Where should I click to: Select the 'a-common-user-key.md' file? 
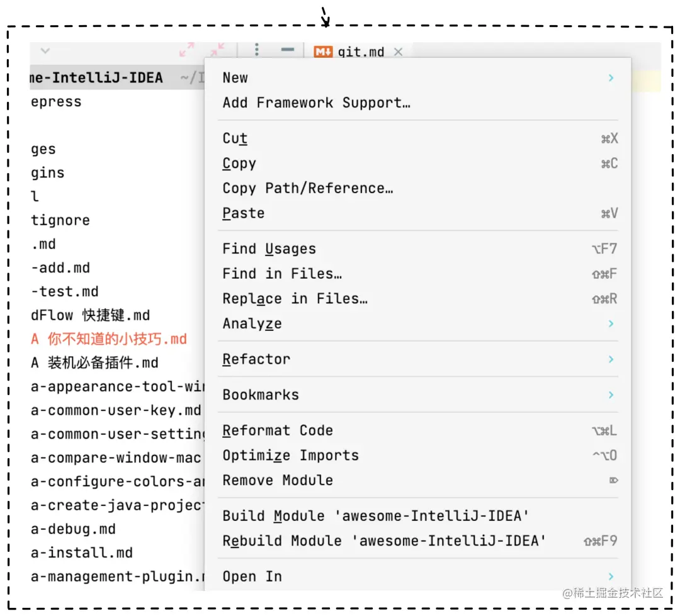tap(117, 410)
